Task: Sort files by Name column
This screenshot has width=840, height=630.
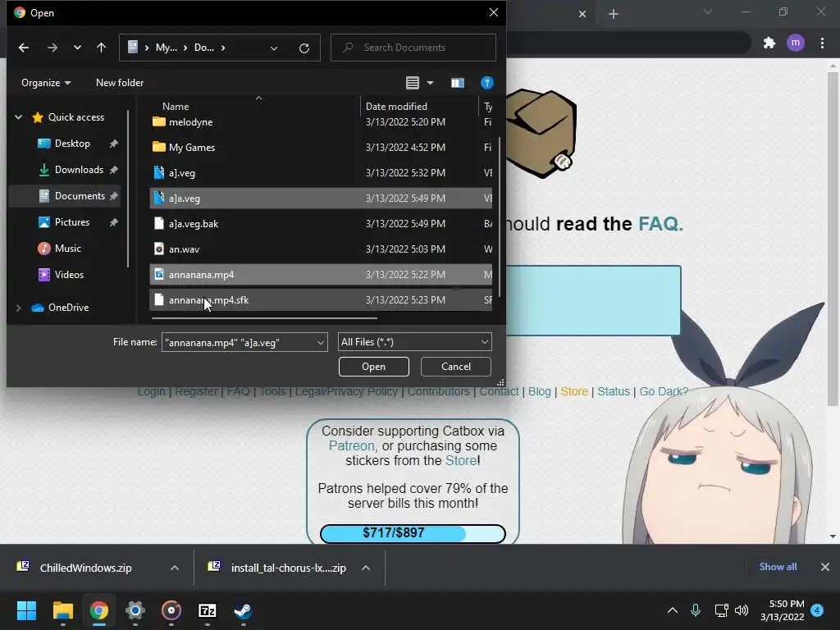Action: point(176,107)
